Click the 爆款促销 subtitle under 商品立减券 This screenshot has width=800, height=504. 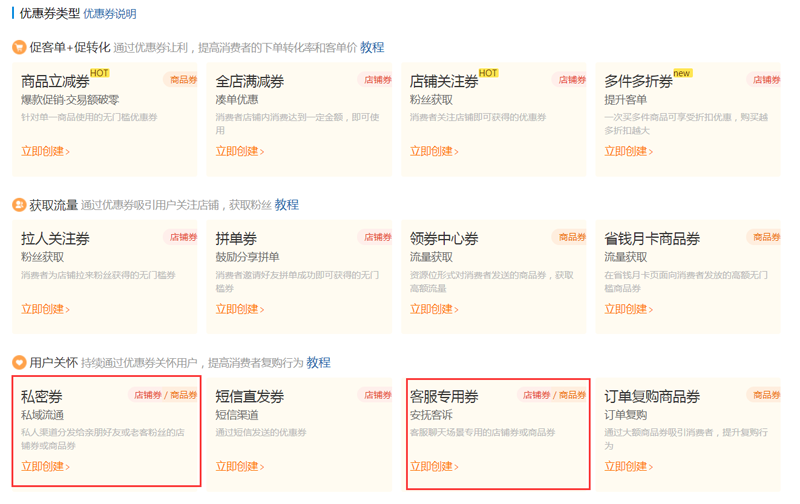point(70,100)
